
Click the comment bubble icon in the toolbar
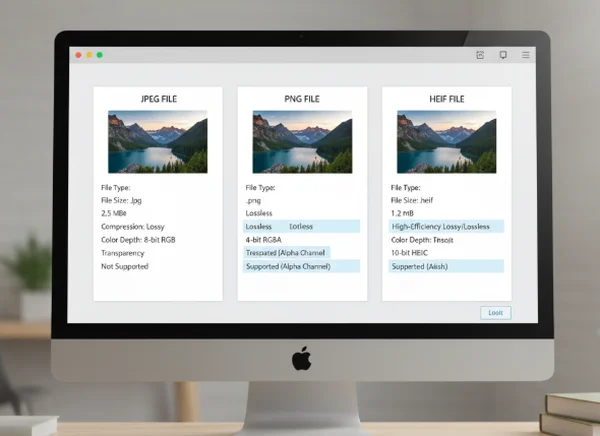click(x=503, y=55)
